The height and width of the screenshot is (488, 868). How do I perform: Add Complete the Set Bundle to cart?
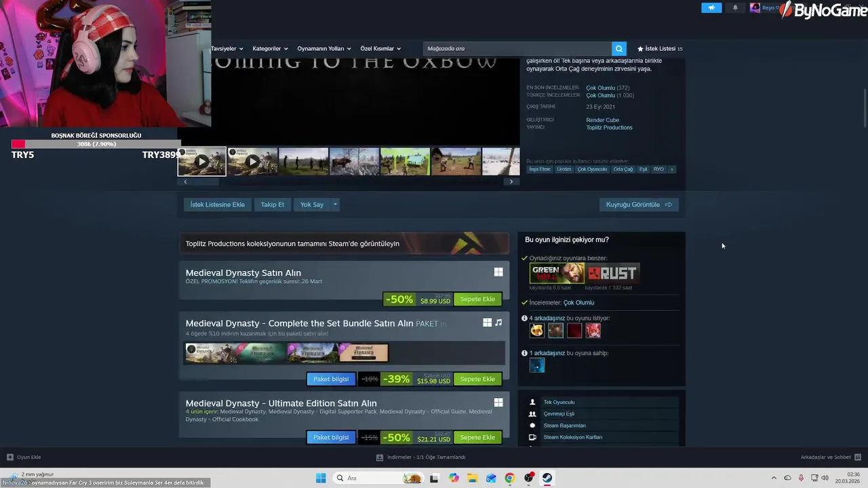click(477, 380)
